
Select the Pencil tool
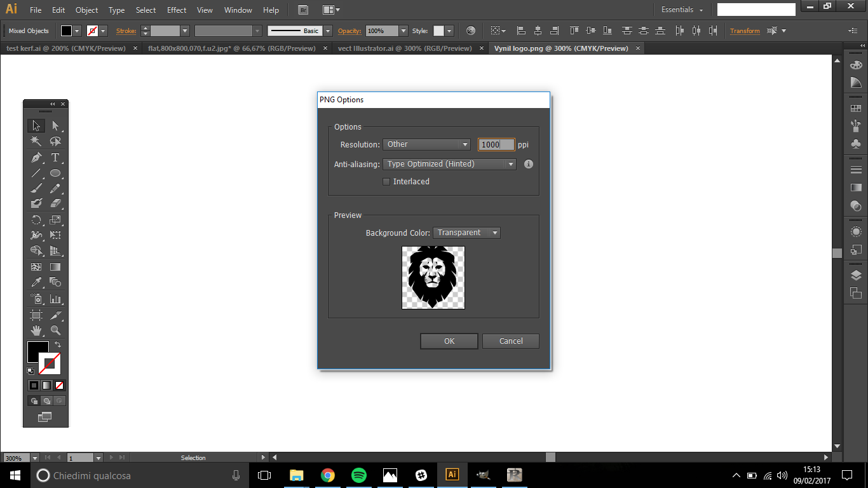point(55,188)
